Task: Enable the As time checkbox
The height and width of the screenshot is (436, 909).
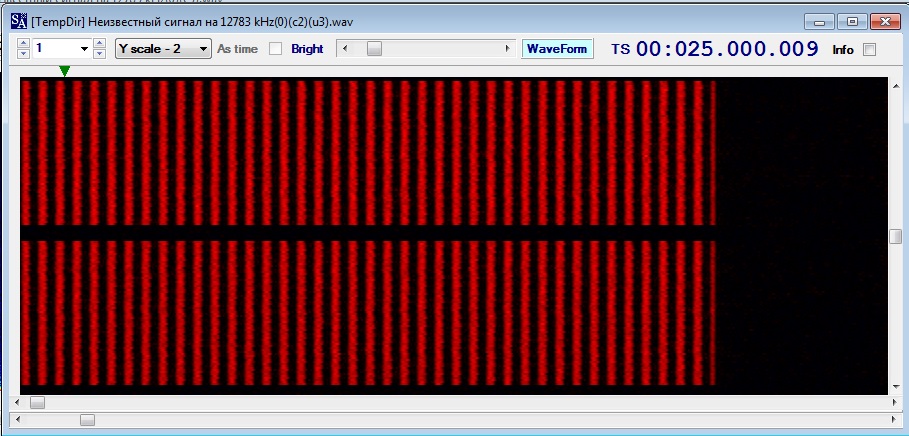Action: click(x=275, y=49)
